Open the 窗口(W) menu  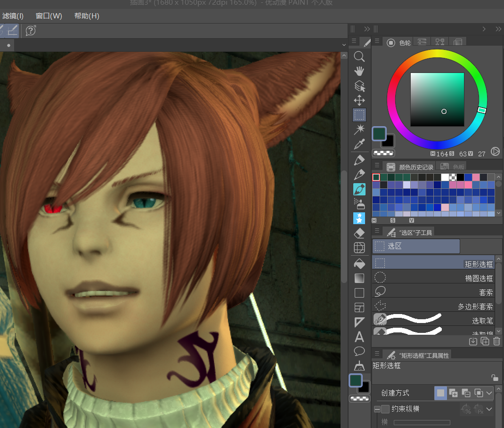point(49,16)
